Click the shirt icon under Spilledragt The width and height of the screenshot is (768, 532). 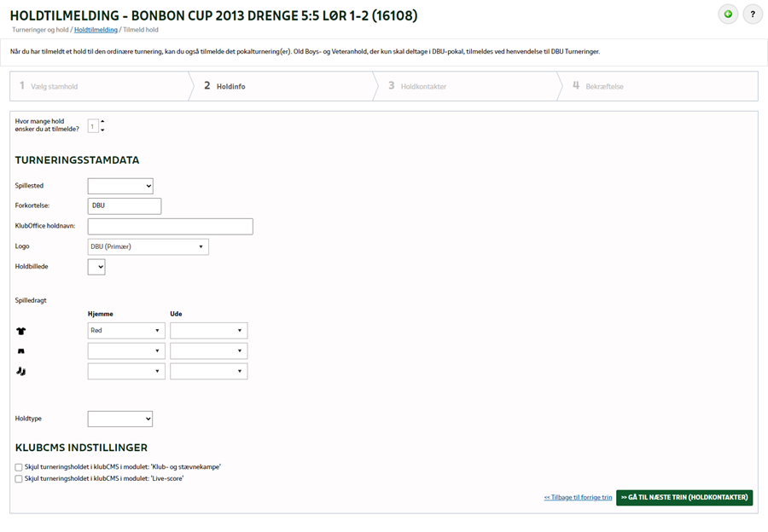point(20,331)
